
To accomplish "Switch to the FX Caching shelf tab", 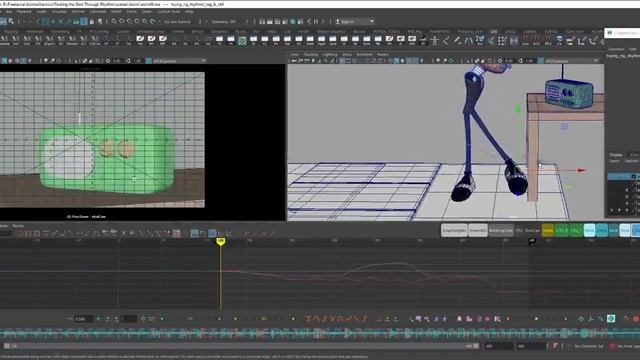I will pos(99,31).
